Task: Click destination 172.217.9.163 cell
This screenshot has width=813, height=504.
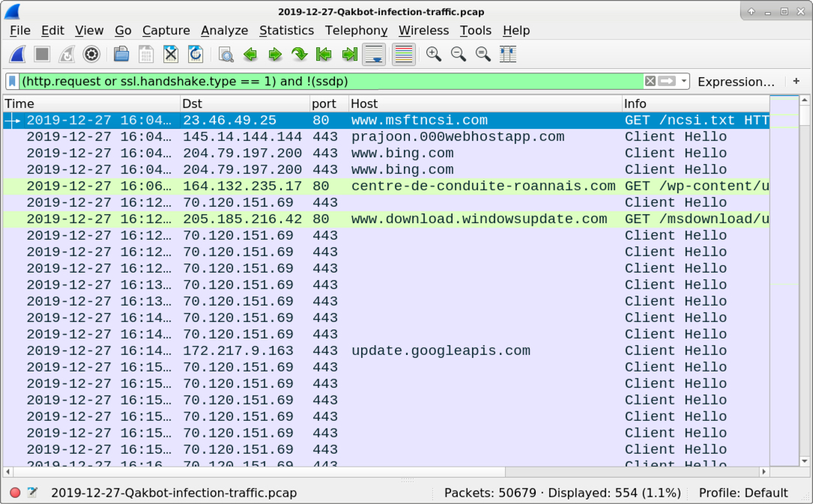Action: [238, 350]
